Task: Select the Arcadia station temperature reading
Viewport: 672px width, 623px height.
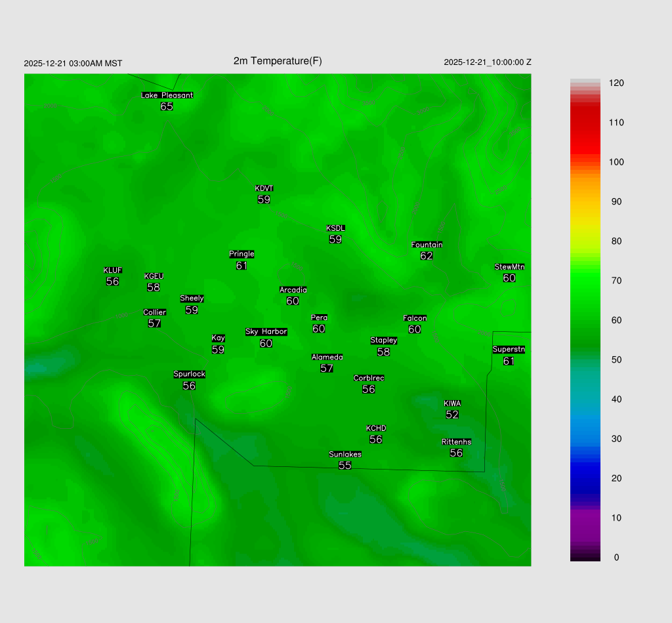Action: 293,301
